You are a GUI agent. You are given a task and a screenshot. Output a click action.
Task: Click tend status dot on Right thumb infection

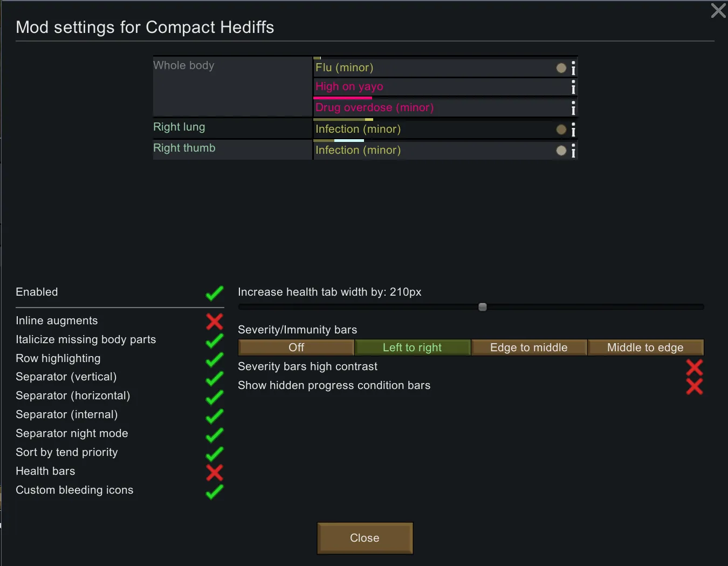(561, 151)
